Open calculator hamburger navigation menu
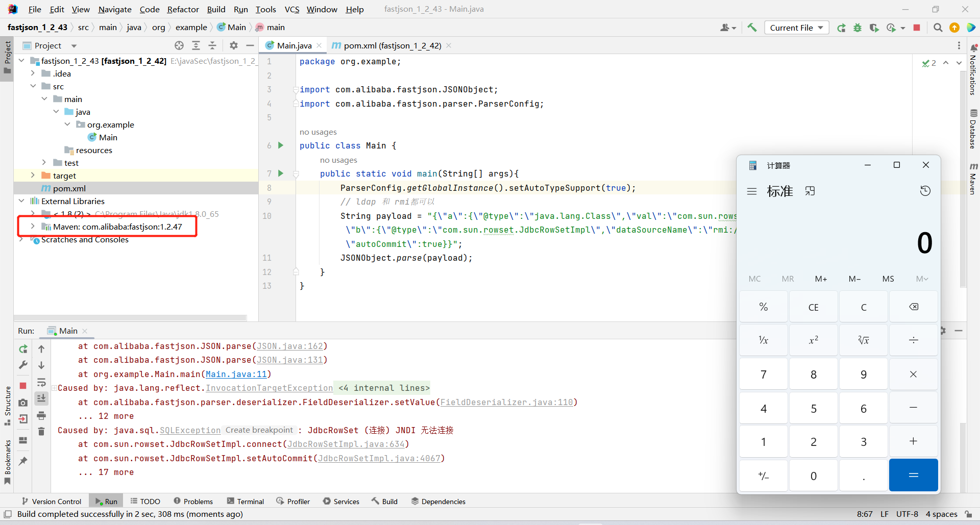 pos(752,191)
